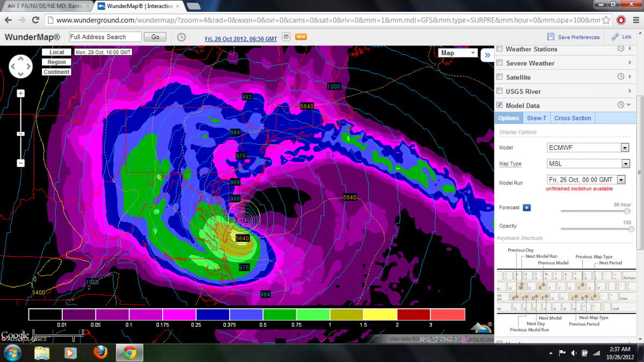
Task: Uncheck the Model Data layer checkbox
Action: (500, 105)
